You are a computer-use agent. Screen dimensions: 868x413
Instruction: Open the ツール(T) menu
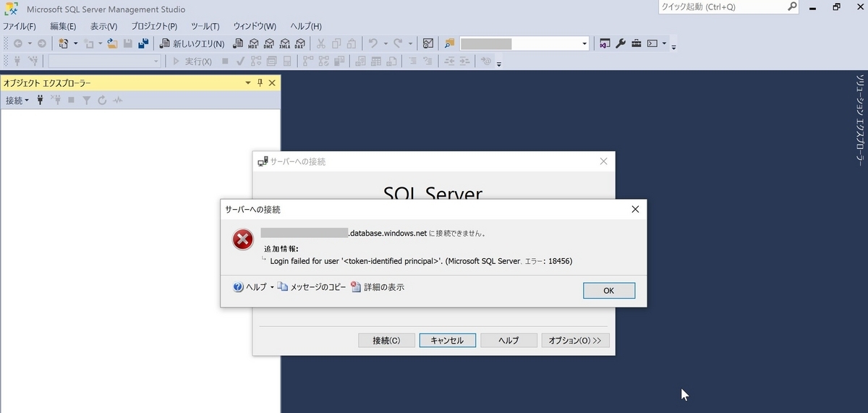click(205, 26)
